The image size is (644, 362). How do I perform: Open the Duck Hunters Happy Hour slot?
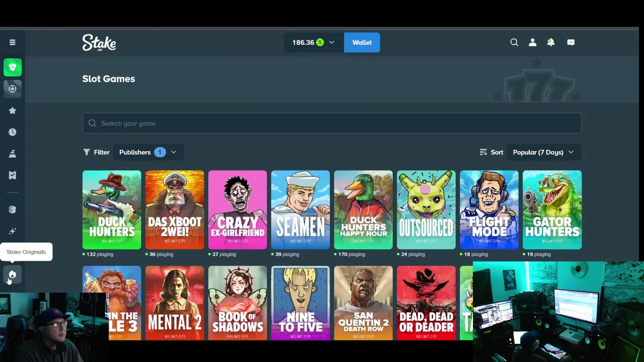[x=363, y=210]
